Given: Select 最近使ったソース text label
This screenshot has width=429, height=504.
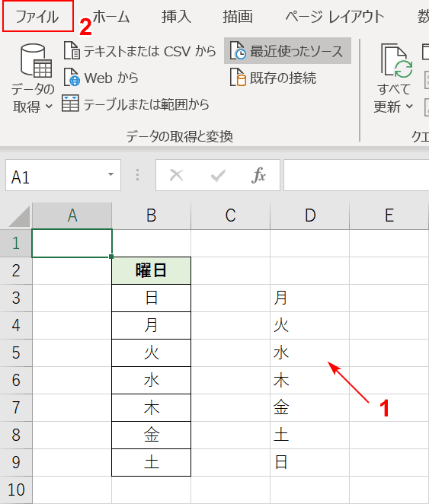Looking at the screenshot, I should click(296, 52).
